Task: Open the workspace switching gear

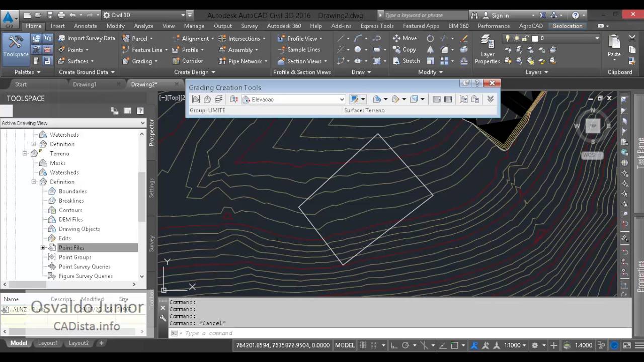Action: (534, 345)
